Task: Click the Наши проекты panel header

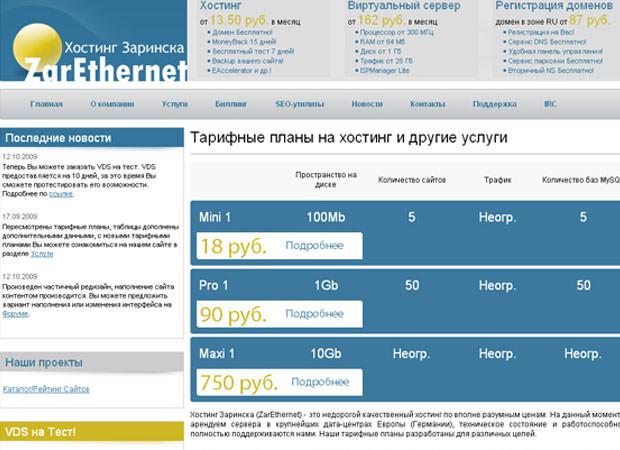Action: (x=92, y=362)
